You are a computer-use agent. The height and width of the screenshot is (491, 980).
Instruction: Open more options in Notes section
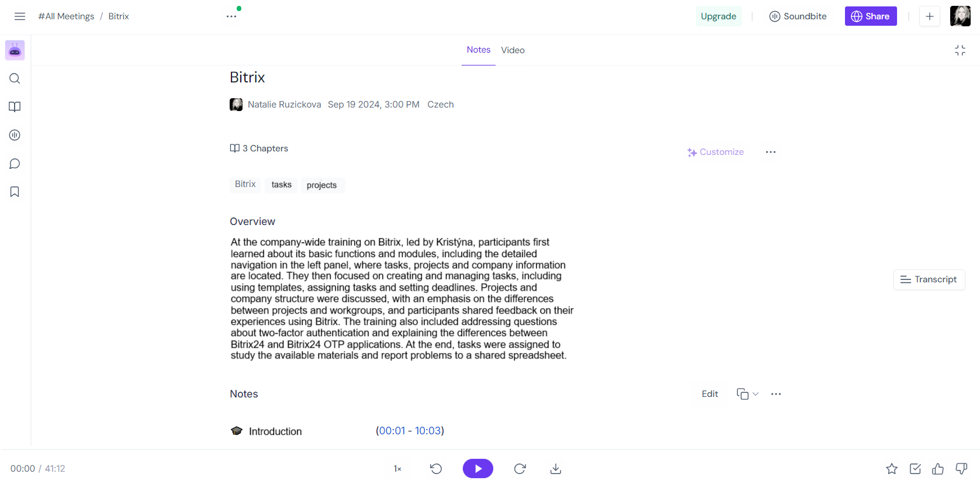pos(776,394)
